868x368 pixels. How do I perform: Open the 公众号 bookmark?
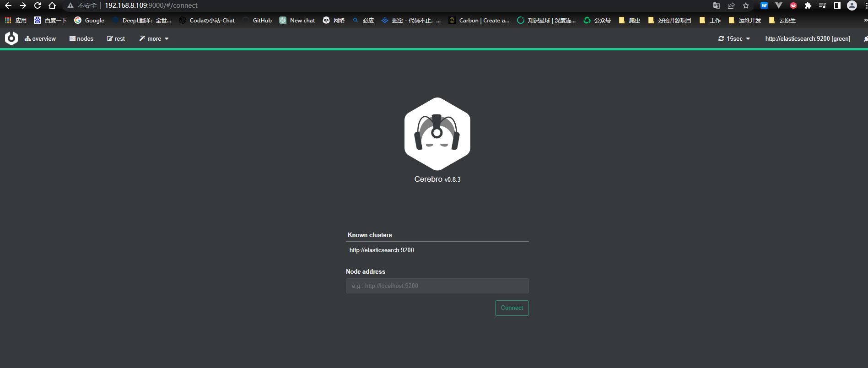pos(597,20)
